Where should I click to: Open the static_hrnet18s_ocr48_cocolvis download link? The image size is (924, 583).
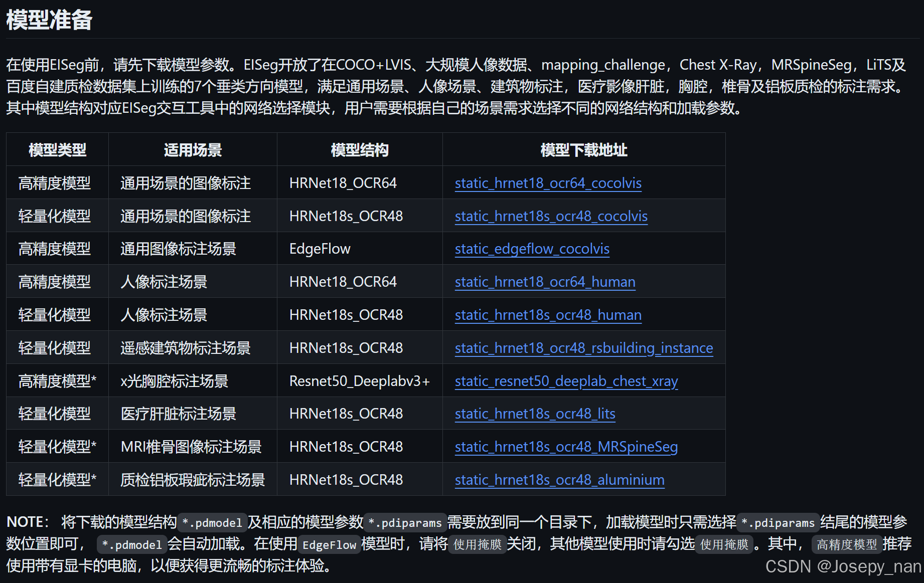click(x=550, y=216)
